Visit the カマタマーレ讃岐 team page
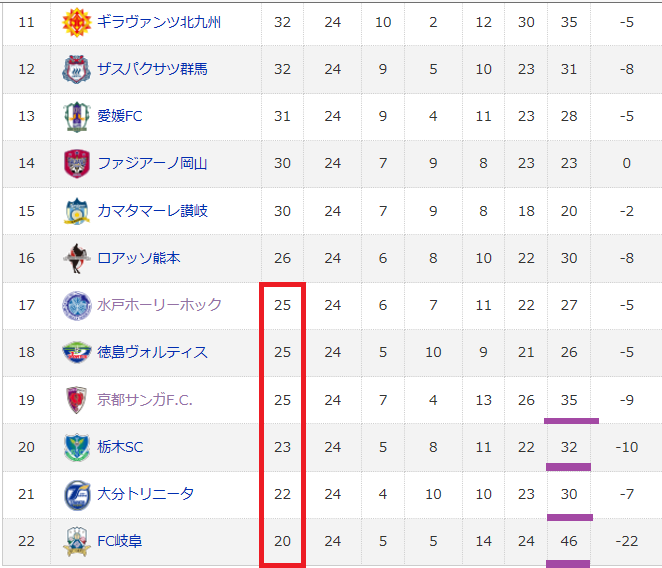This screenshot has height=568, width=662. click(x=152, y=211)
